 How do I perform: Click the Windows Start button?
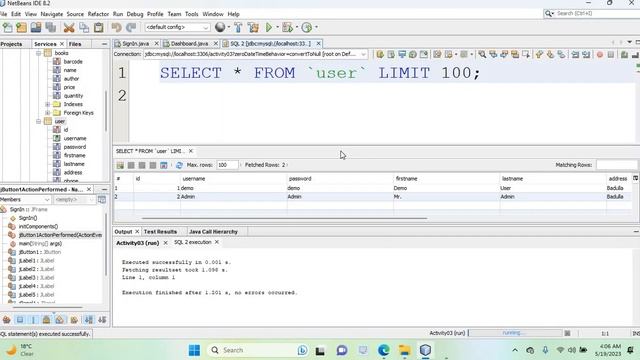click(194, 350)
